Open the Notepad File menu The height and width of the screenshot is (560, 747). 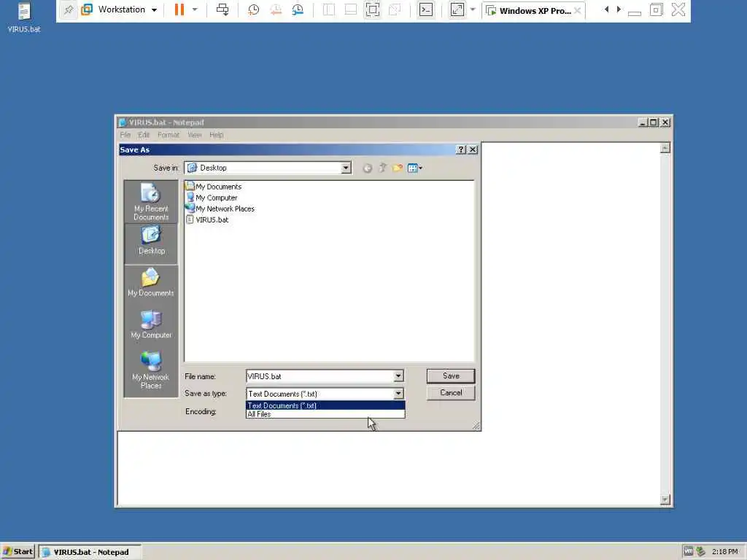pyautogui.click(x=125, y=135)
